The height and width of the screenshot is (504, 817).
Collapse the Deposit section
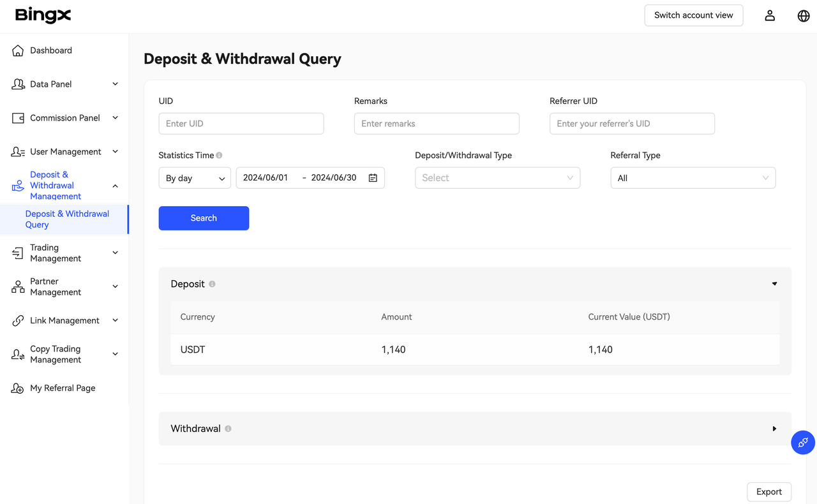(x=774, y=284)
